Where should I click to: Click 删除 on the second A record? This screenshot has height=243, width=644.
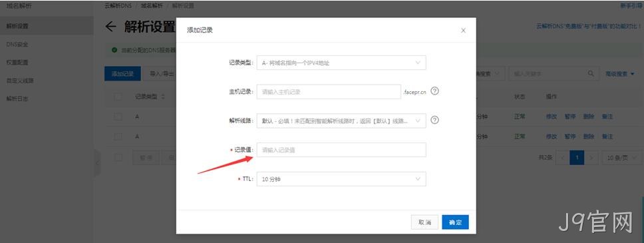click(x=589, y=136)
